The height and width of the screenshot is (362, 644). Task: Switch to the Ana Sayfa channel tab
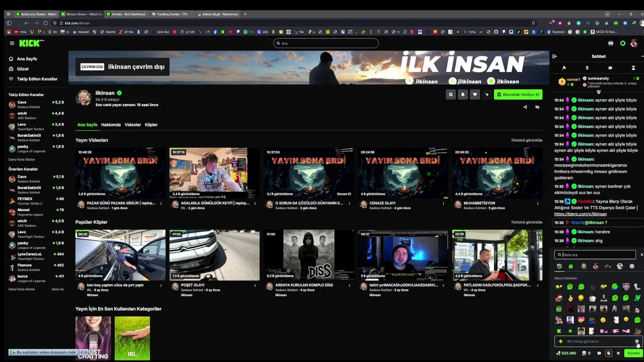point(87,125)
